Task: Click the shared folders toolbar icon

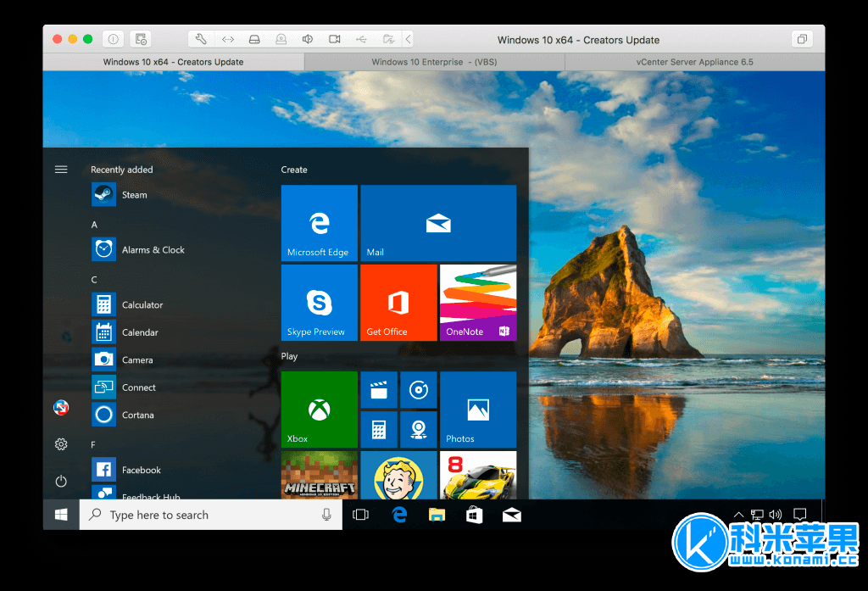Action: point(388,39)
